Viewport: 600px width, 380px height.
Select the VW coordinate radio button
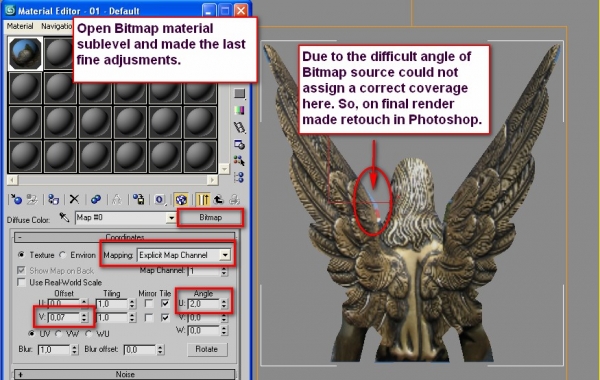(59, 334)
